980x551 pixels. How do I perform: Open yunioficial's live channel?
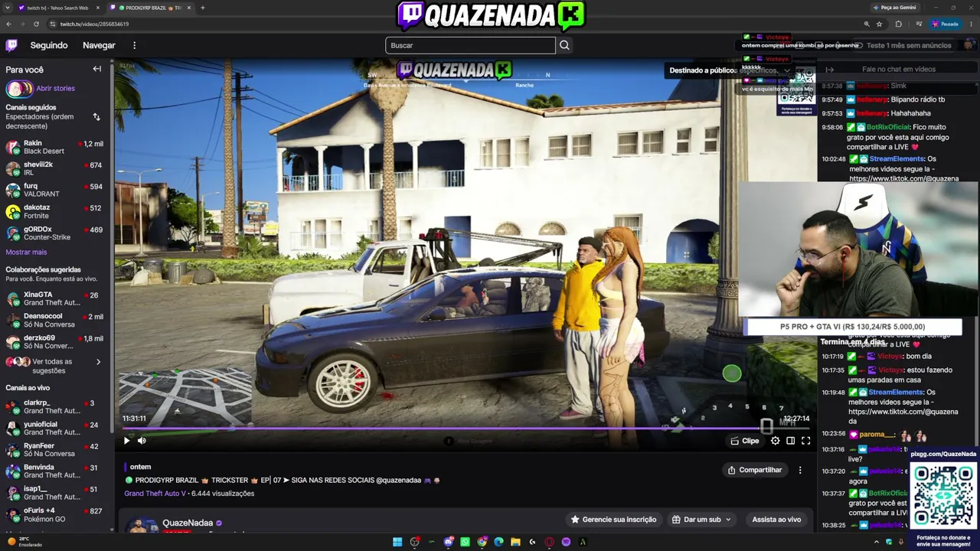tap(56, 428)
